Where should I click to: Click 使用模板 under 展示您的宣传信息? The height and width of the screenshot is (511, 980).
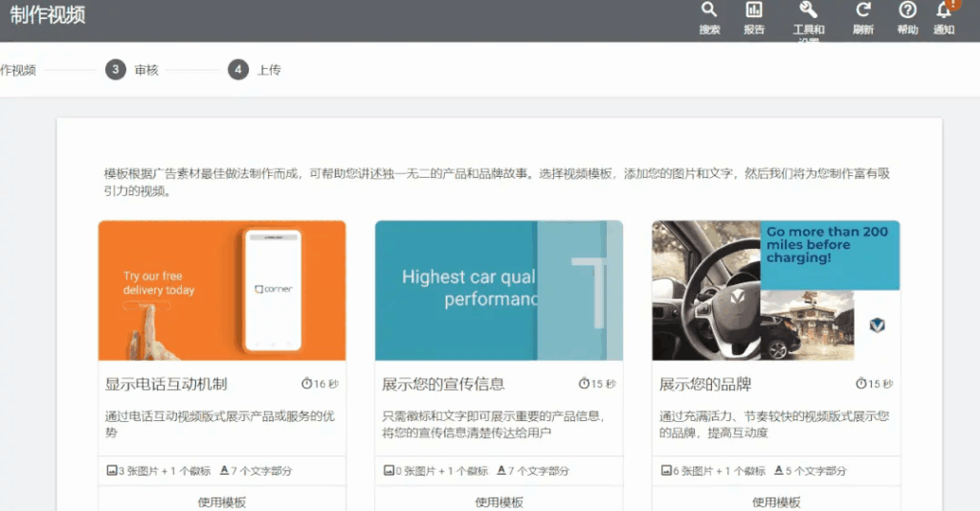click(x=499, y=501)
